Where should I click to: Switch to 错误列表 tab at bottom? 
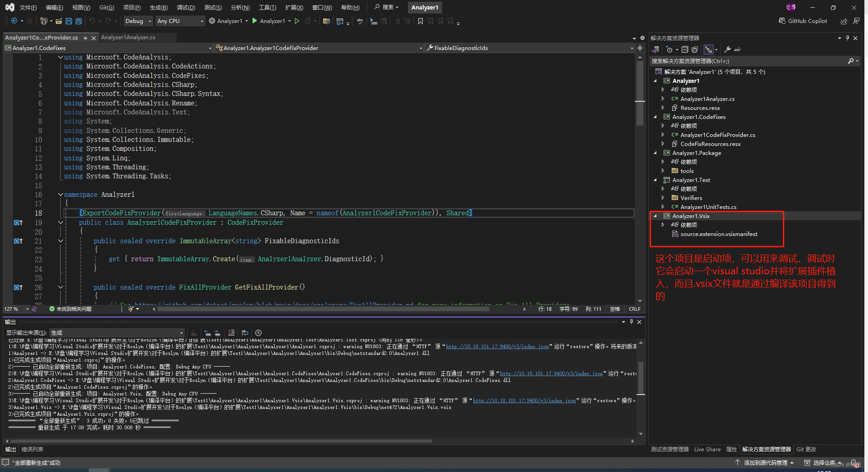pyautogui.click(x=32, y=449)
